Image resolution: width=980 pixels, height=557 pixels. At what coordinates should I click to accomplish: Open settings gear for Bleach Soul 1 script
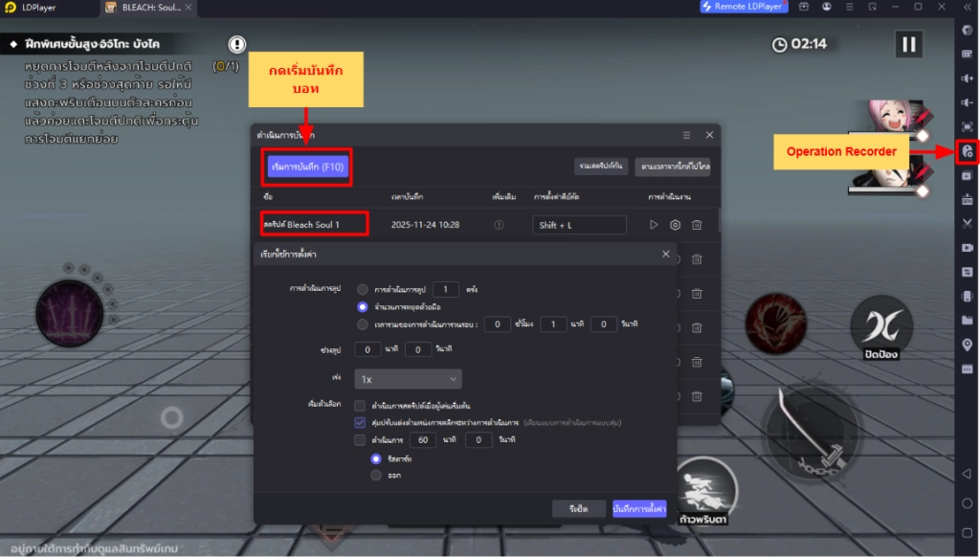click(675, 225)
